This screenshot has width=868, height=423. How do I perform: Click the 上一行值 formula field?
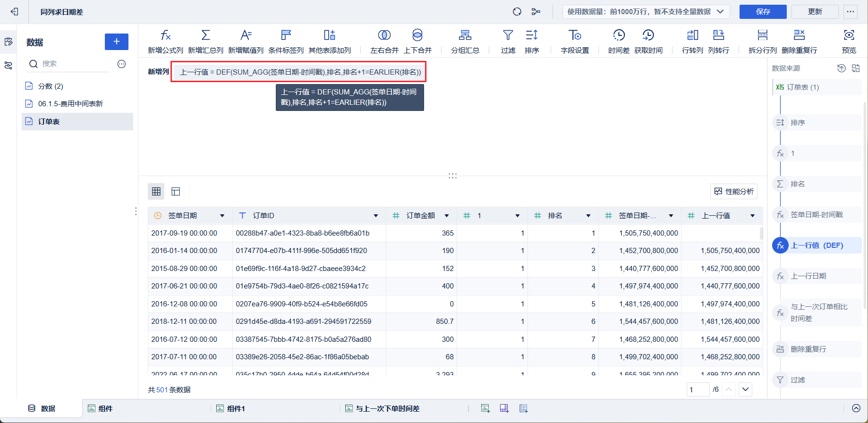coord(298,72)
